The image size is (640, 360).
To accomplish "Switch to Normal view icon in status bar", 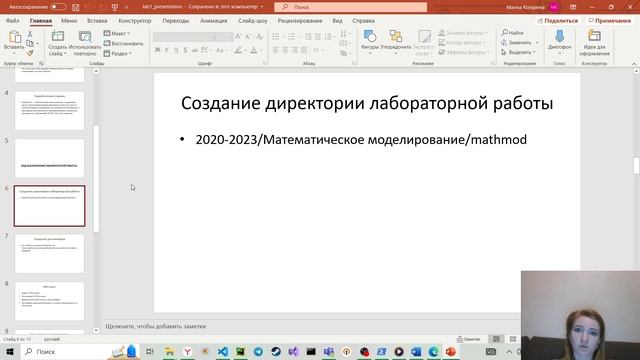I will click(496, 339).
